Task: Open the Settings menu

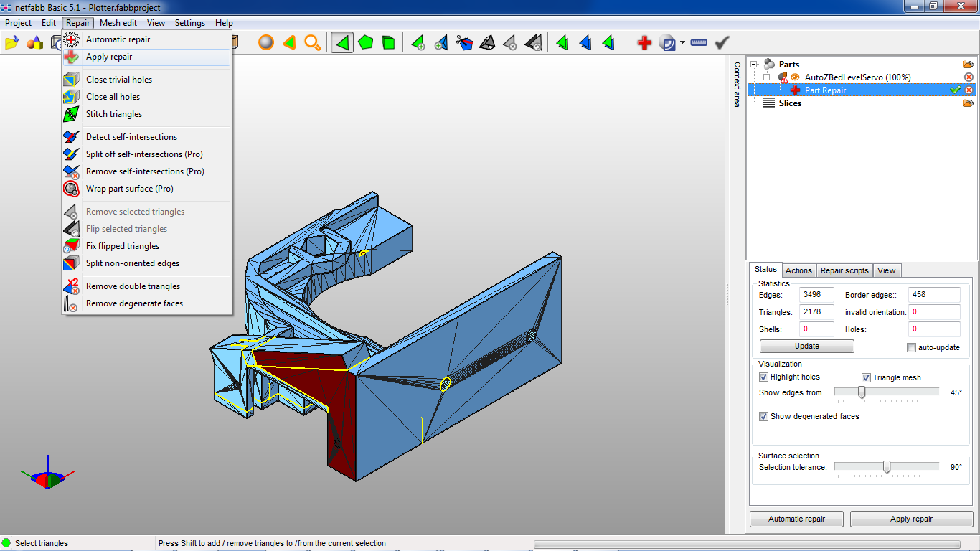Action: (x=190, y=23)
